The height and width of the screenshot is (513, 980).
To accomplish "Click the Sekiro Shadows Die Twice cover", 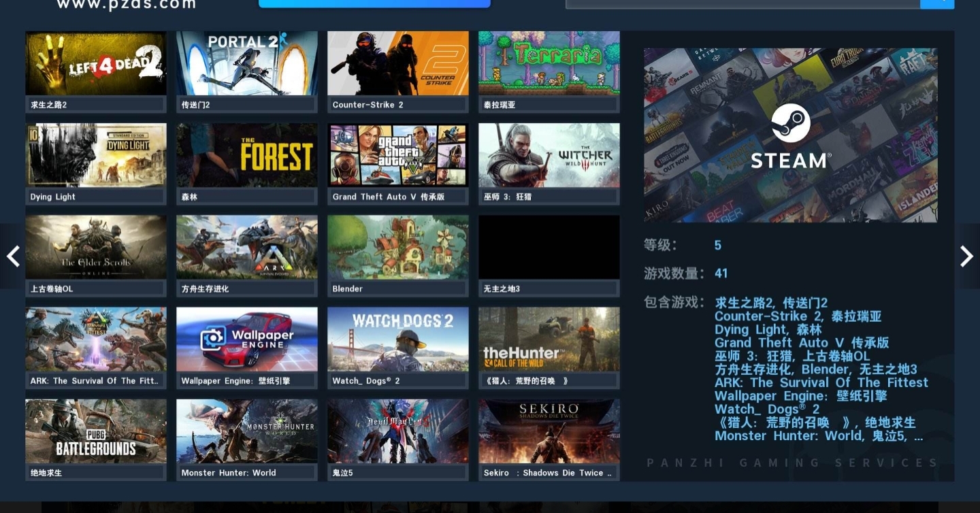I will tap(549, 431).
